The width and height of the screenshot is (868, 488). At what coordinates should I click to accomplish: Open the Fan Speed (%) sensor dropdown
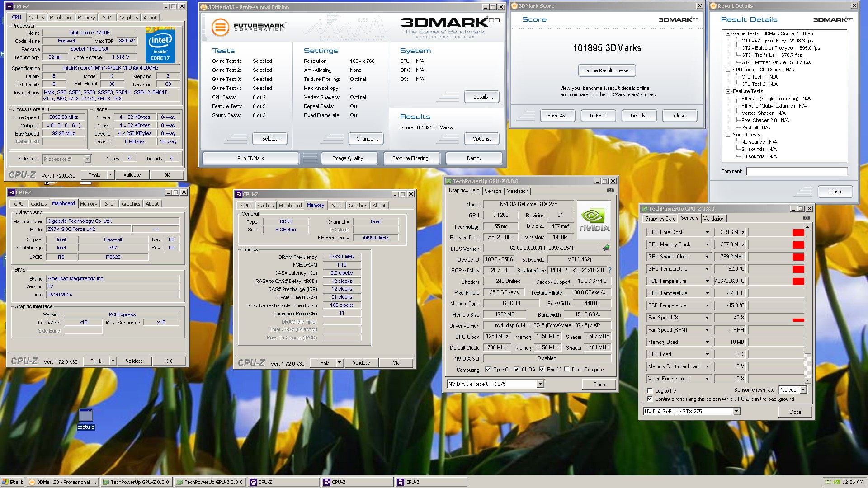pos(707,318)
